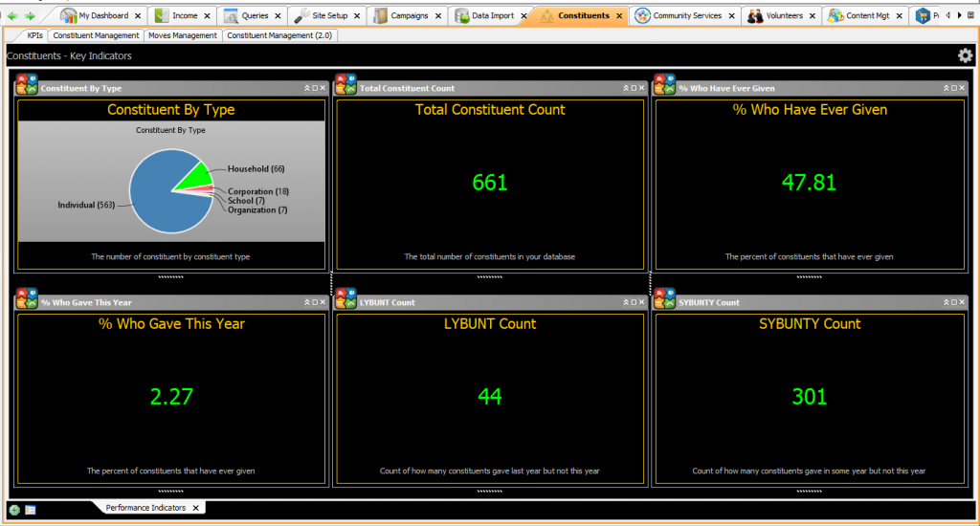Add a new page with the green plus icon

[14, 510]
